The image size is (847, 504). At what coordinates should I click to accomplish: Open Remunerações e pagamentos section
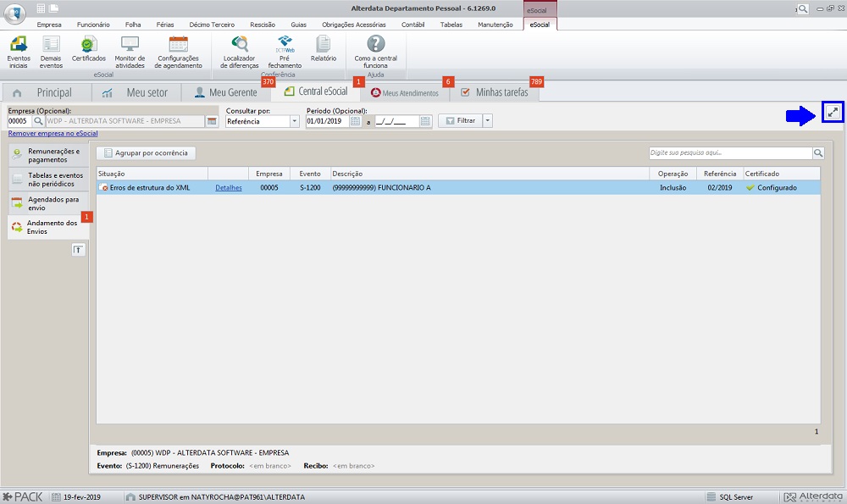(x=48, y=156)
